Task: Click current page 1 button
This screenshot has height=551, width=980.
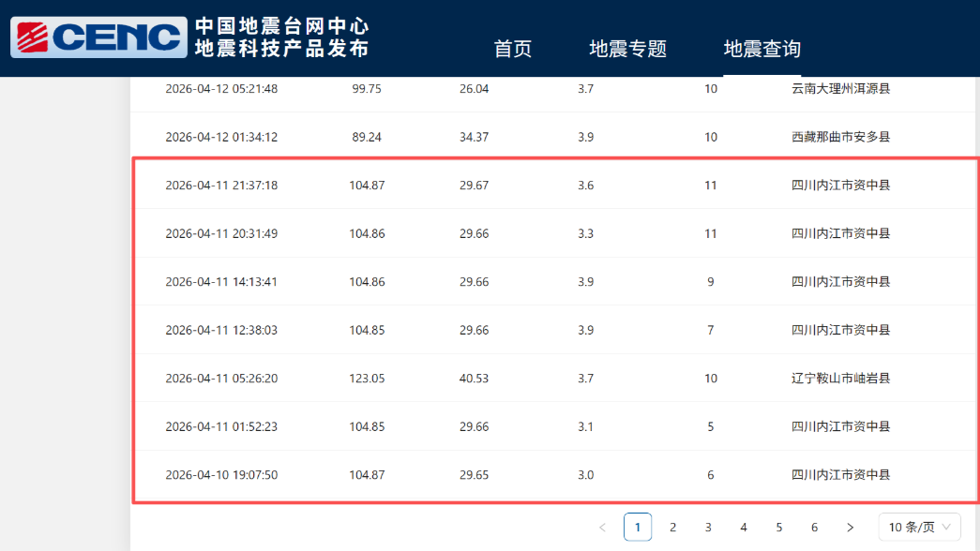Action: click(638, 528)
